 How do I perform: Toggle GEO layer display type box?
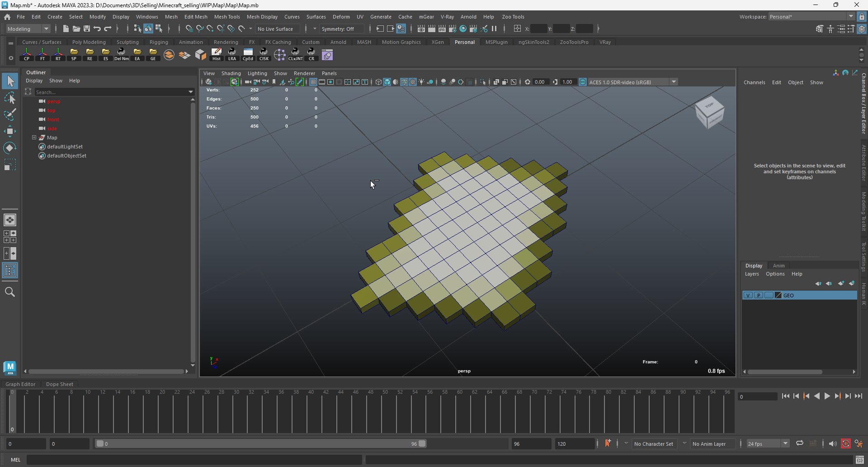click(x=769, y=295)
